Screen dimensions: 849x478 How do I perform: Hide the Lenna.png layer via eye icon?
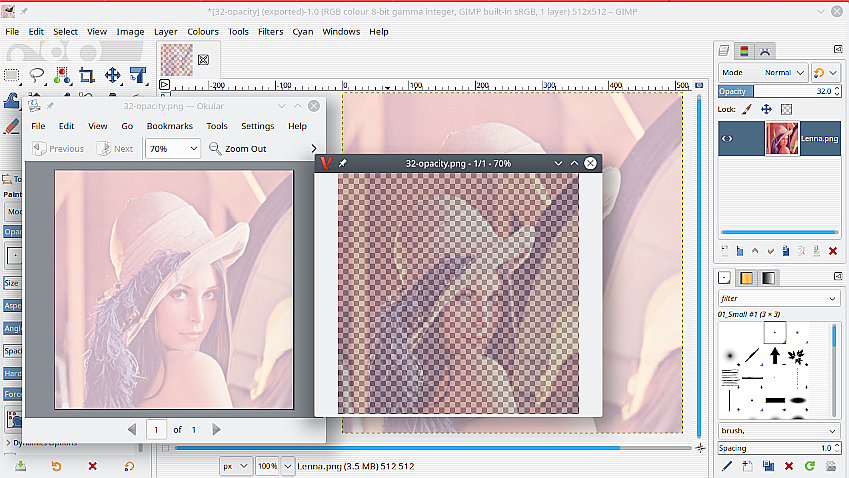click(728, 139)
